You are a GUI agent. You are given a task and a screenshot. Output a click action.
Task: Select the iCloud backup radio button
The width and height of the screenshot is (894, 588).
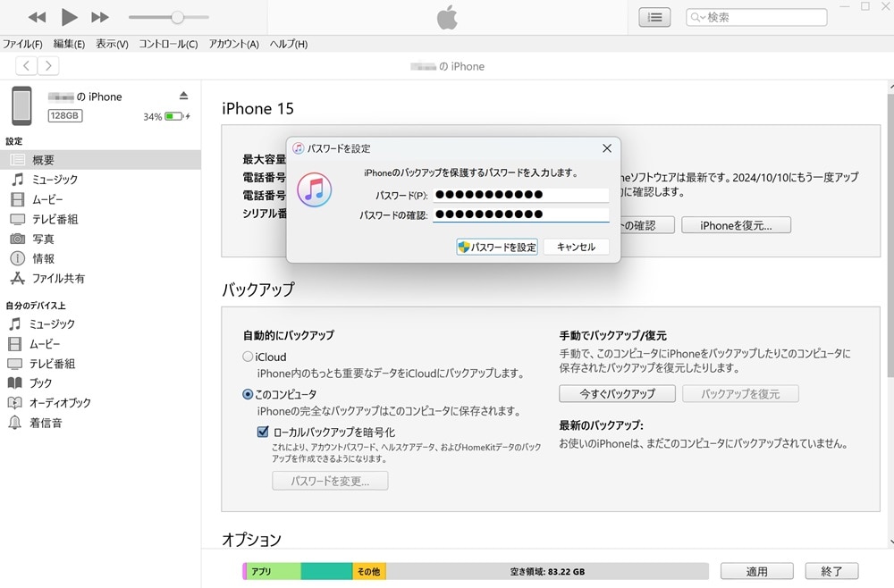(248, 357)
